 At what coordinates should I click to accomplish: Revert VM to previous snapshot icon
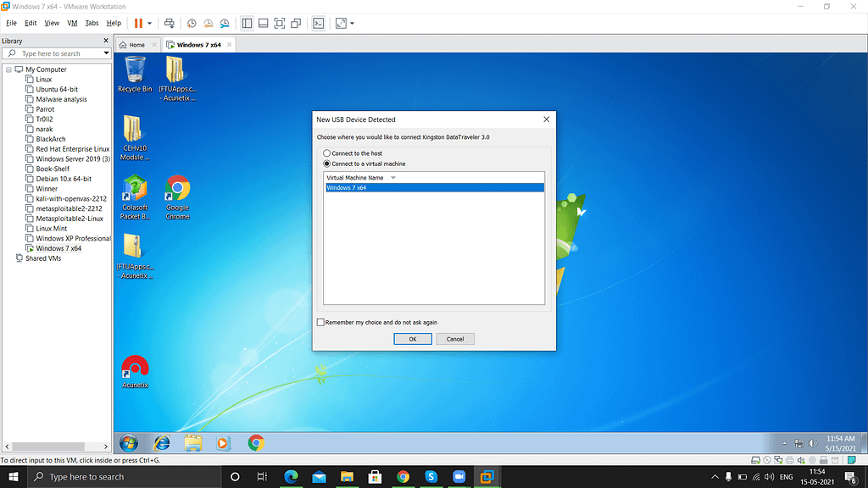[x=209, y=23]
